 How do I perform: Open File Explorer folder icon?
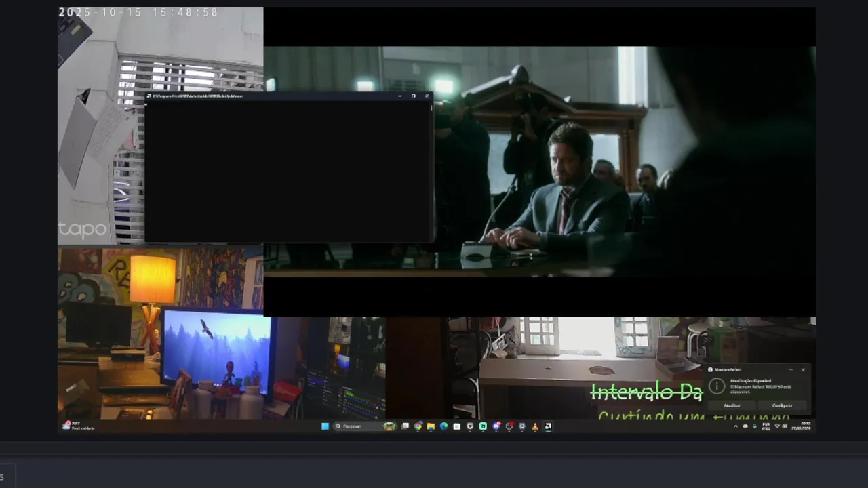(x=431, y=426)
